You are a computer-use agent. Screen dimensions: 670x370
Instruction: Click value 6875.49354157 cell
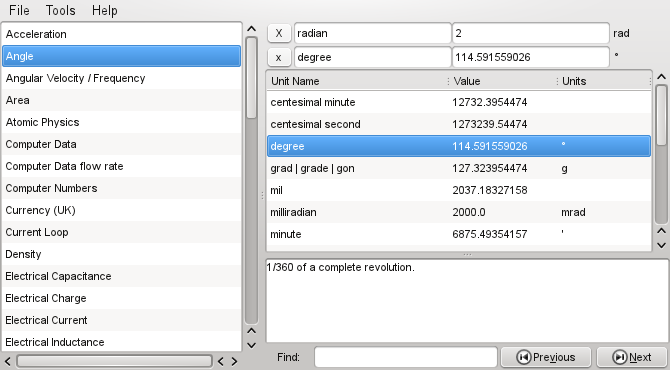[x=490, y=234]
